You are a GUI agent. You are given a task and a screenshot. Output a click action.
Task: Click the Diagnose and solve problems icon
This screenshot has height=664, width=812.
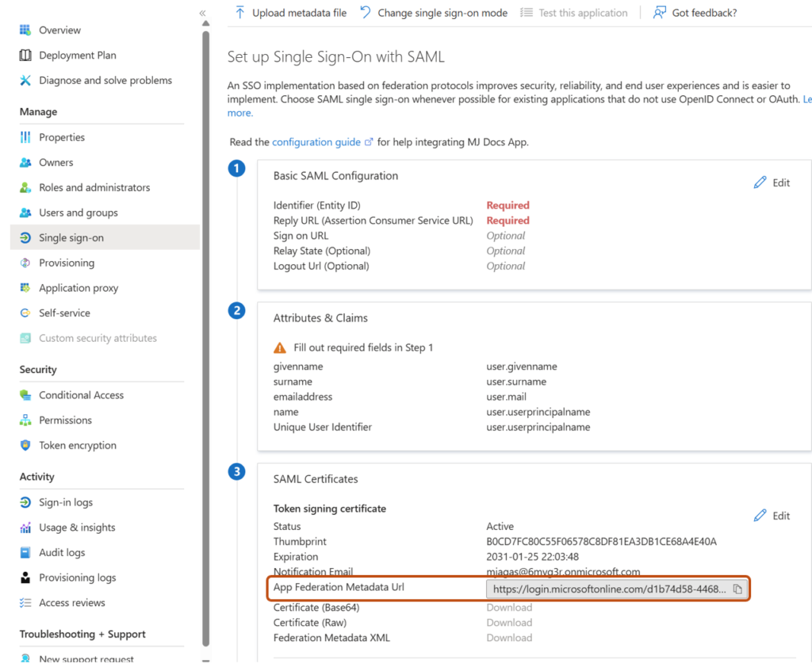coord(25,80)
